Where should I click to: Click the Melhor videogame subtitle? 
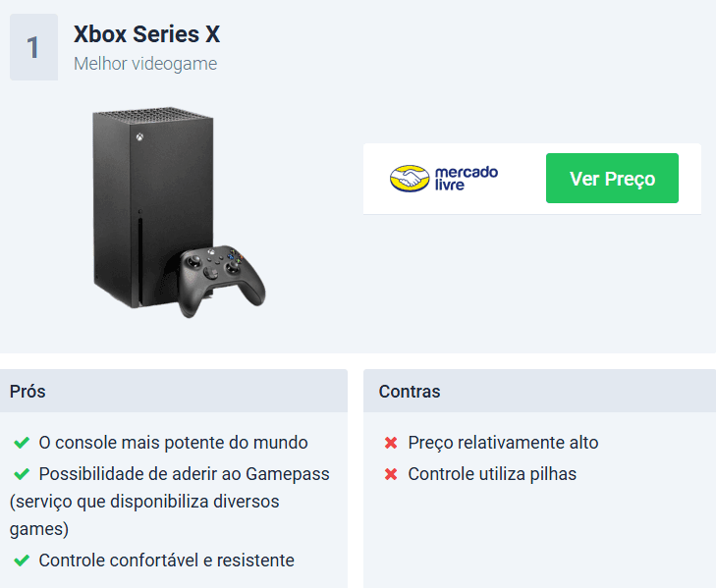(x=145, y=64)
